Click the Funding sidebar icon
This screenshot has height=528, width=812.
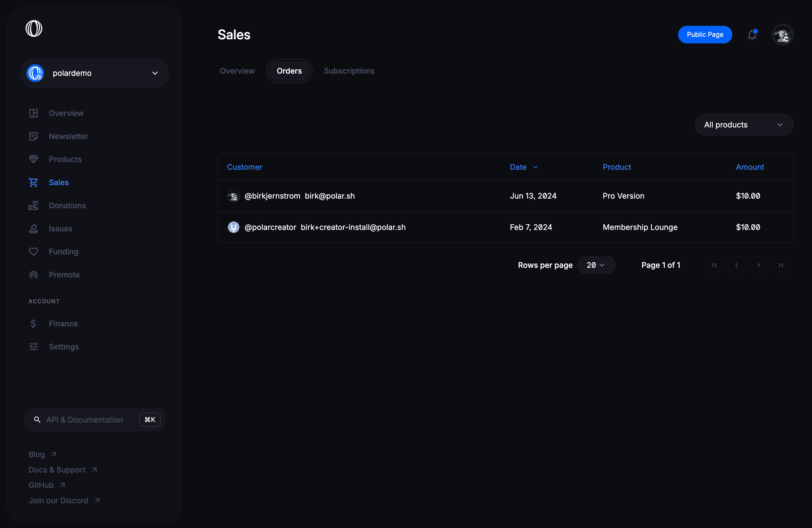click(x=34, y=251)
